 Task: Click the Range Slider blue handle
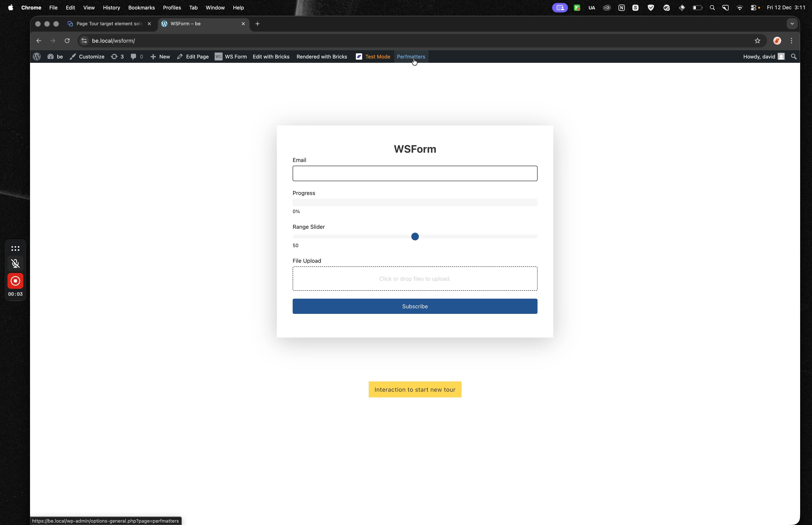(415, 237)
